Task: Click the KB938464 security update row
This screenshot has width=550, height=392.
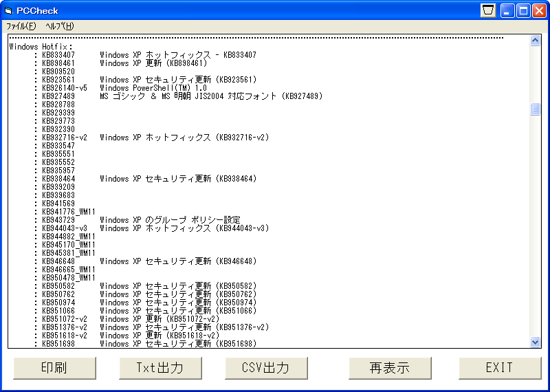Action: point(145,179)
